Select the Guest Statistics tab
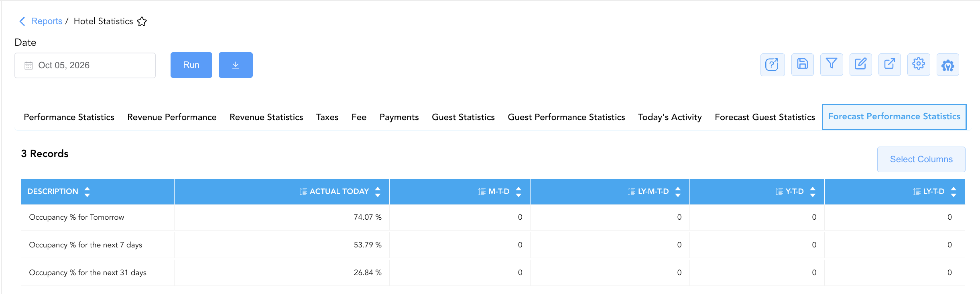This screenshot has height=294, width=980. 463,117
